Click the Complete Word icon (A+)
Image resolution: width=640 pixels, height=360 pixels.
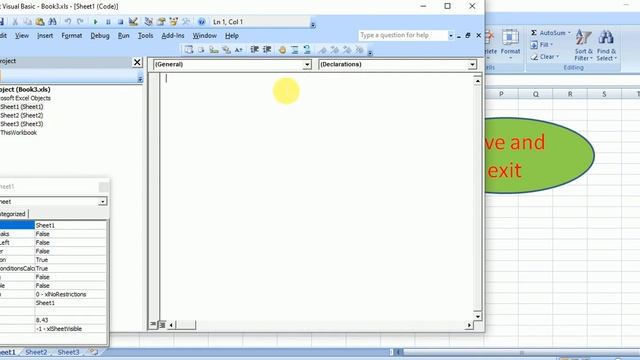click(x=239, y=50)
